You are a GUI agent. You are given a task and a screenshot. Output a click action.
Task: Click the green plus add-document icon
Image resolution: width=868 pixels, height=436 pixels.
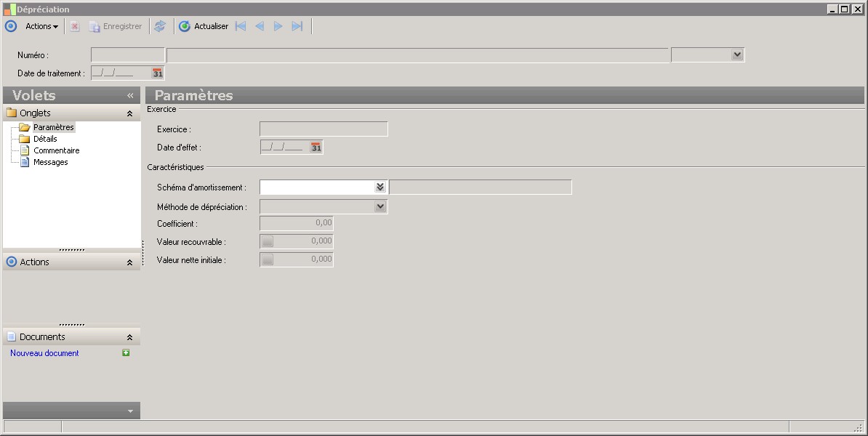[x=126, y=352]
